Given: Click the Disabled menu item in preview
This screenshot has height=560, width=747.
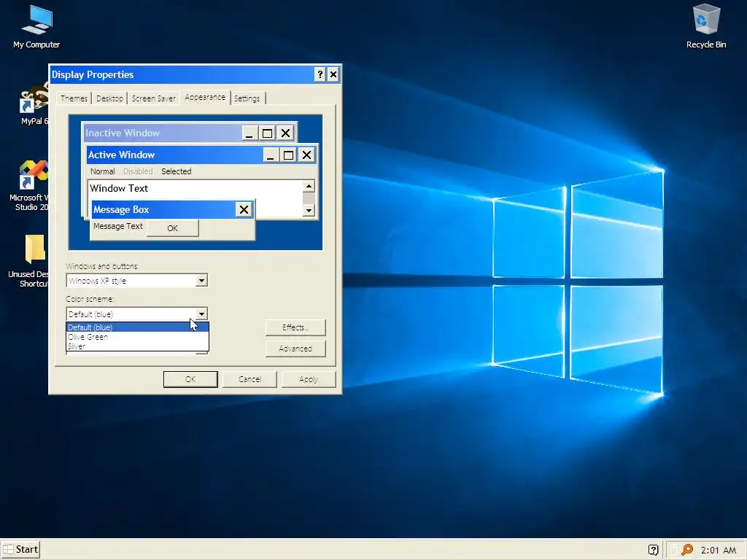Looking at the screenshot, I should tap(138, 171).
